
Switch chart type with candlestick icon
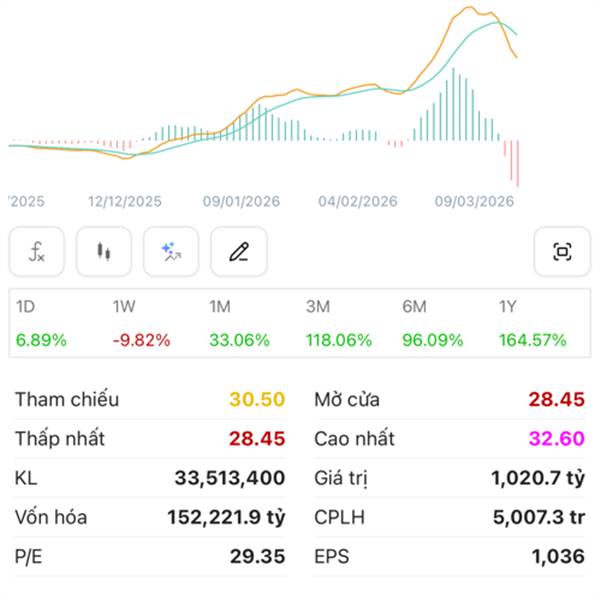(104, 251)
